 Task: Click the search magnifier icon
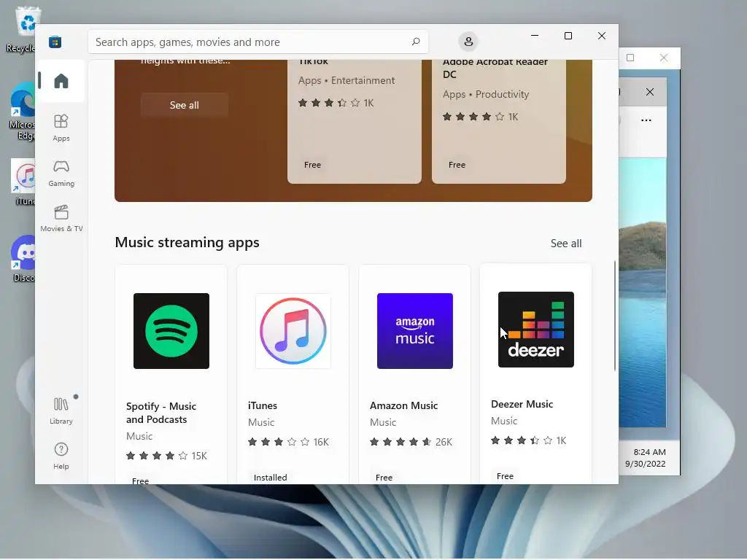click(415, 42)
